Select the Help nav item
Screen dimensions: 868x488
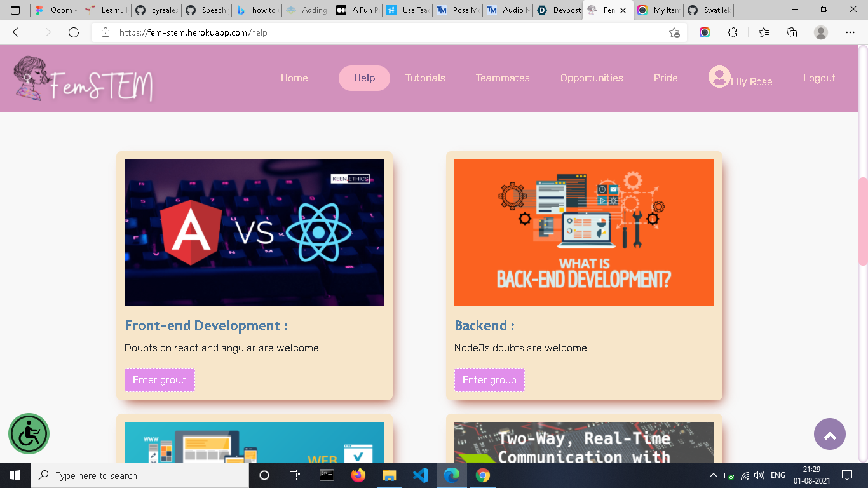[364, 78]
